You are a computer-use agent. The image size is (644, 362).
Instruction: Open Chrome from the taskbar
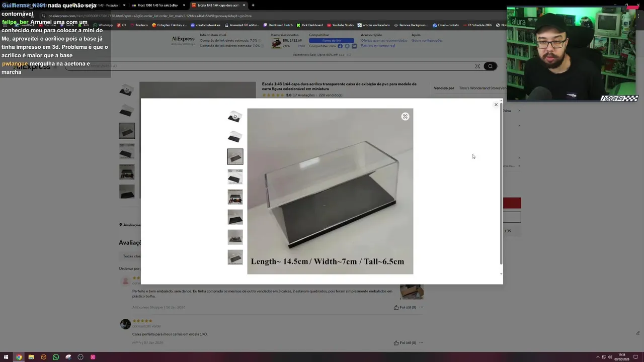(19, 357)
